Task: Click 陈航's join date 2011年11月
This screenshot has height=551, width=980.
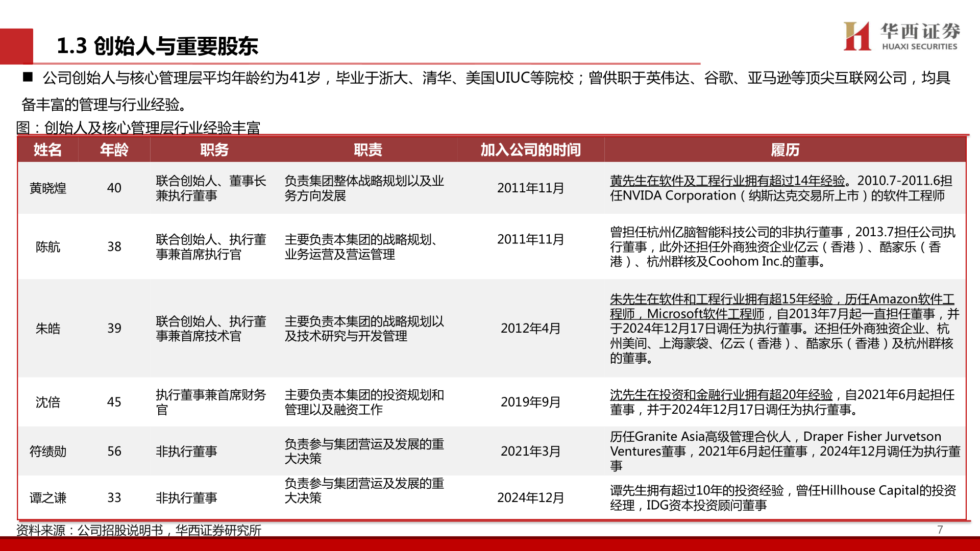Action: point(530,239)
